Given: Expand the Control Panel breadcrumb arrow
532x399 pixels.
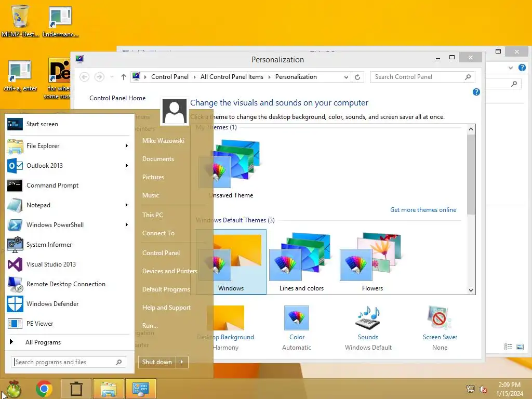Looking at the screenshot, I should [194, 77].
